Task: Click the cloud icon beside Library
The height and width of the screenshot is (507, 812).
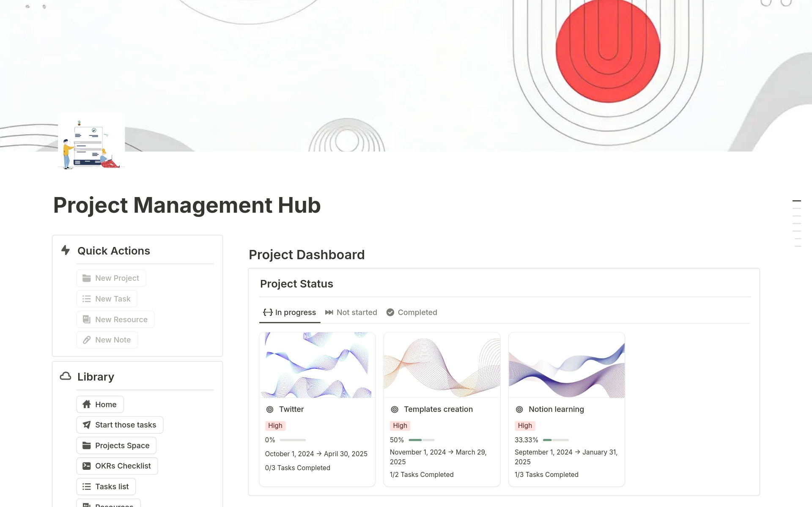Action: coord(66,376)
